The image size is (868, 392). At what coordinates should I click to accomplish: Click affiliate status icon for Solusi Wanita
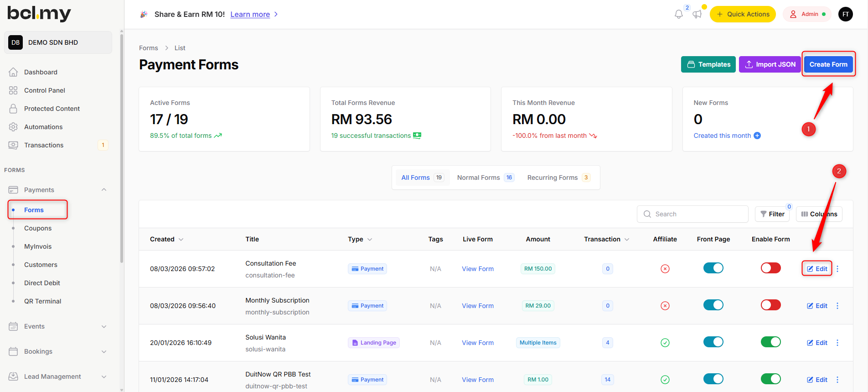pyautogui.click(x=665, y=343)
